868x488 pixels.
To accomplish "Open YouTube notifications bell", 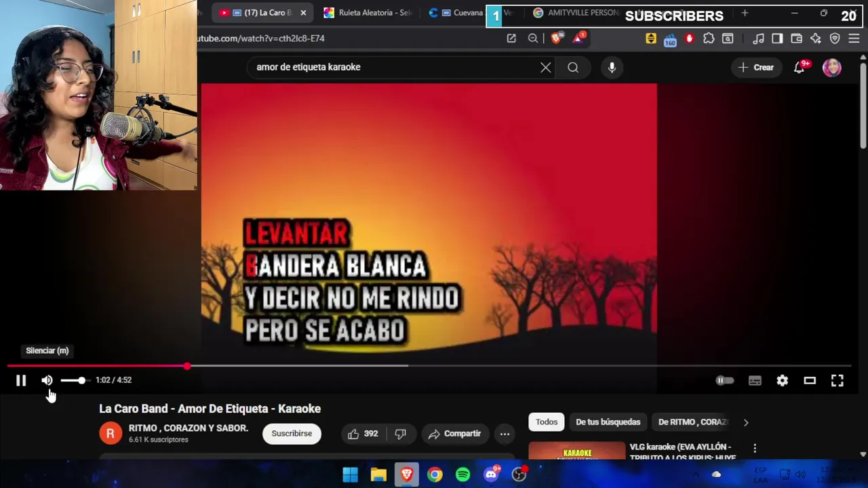I will pyautogui.click(x=800, y=67).
